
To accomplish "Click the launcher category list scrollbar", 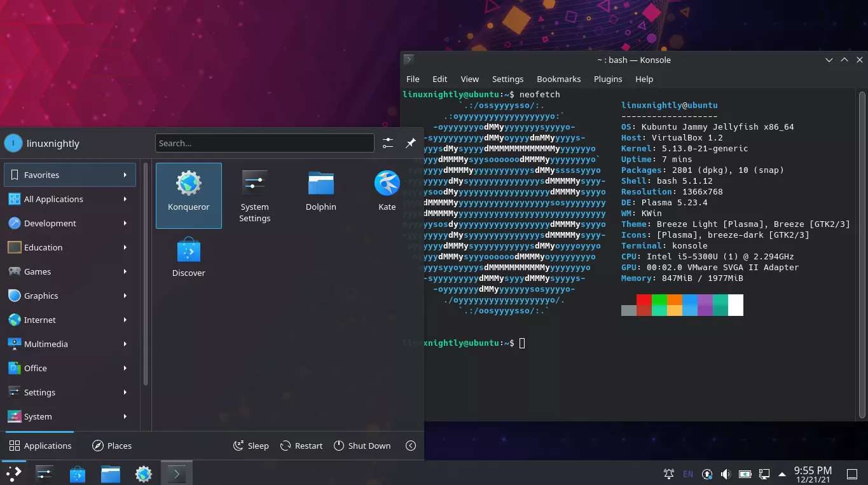I will click(145, 275).
